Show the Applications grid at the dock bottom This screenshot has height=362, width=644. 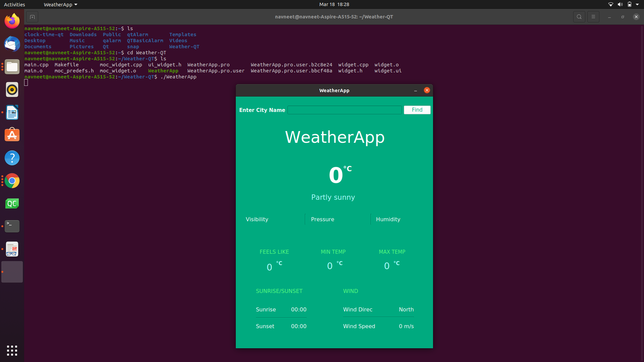tap(12, 351)
